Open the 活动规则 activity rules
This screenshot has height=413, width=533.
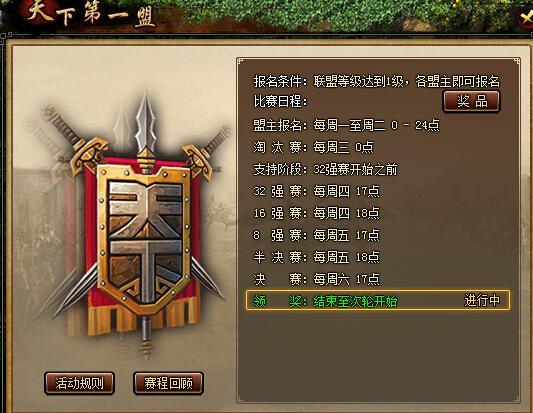coord(79,383)
